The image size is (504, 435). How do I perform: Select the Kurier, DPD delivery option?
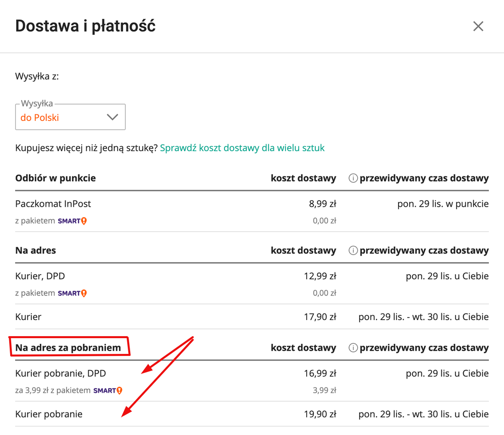click(40, 276)
